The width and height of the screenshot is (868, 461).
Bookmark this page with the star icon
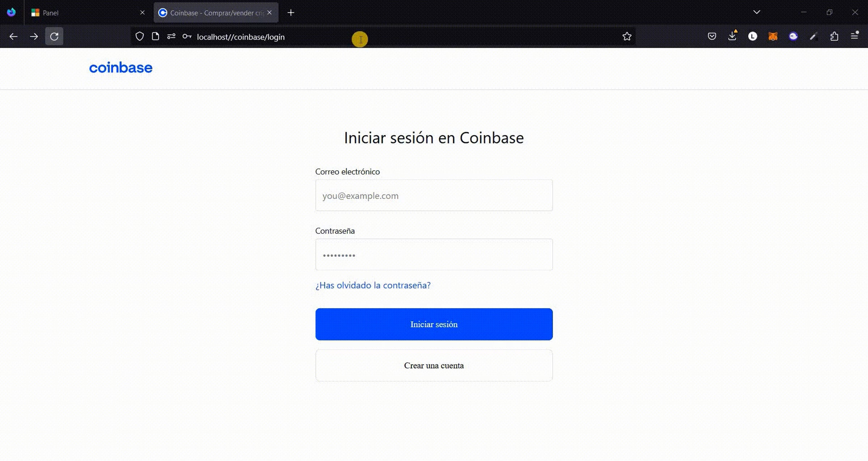627,37
